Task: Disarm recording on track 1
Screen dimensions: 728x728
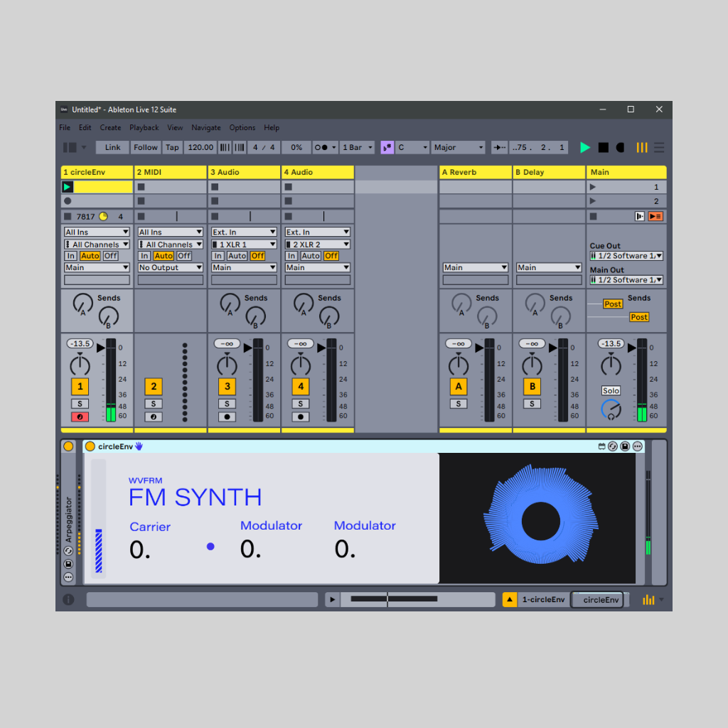Action: pyautogui.click(x=80, y=417)
